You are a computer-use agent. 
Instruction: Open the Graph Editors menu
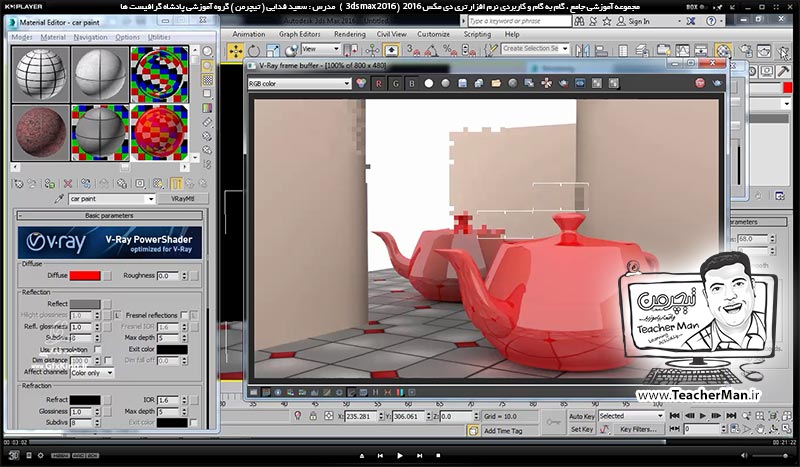[299, 34]
